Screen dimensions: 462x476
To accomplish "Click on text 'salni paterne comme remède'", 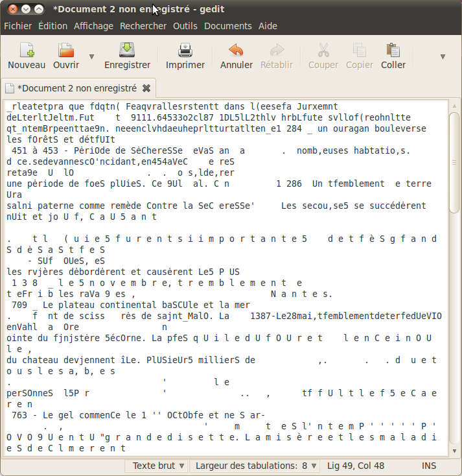I will [x=74, y=206].
